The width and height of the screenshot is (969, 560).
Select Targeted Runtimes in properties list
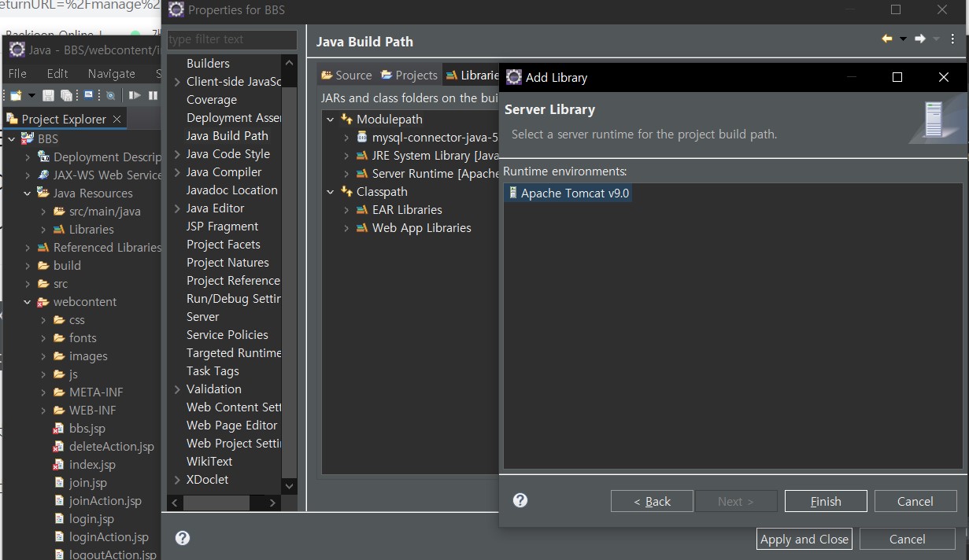[233, 353]
